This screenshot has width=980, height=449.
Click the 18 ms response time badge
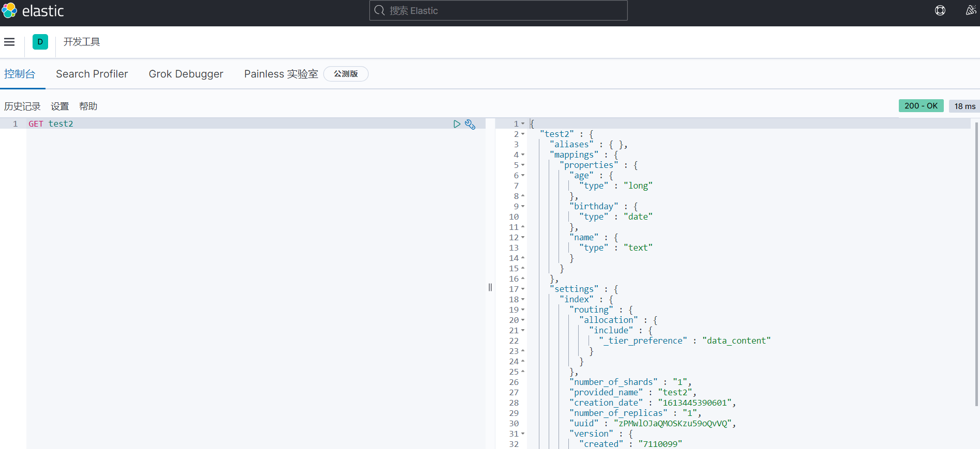point(965,106)
